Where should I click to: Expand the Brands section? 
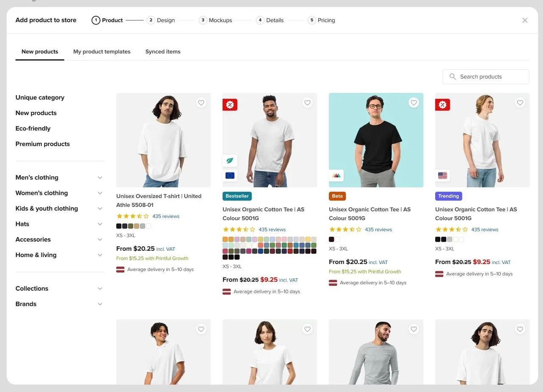click(x=100, y=304)
